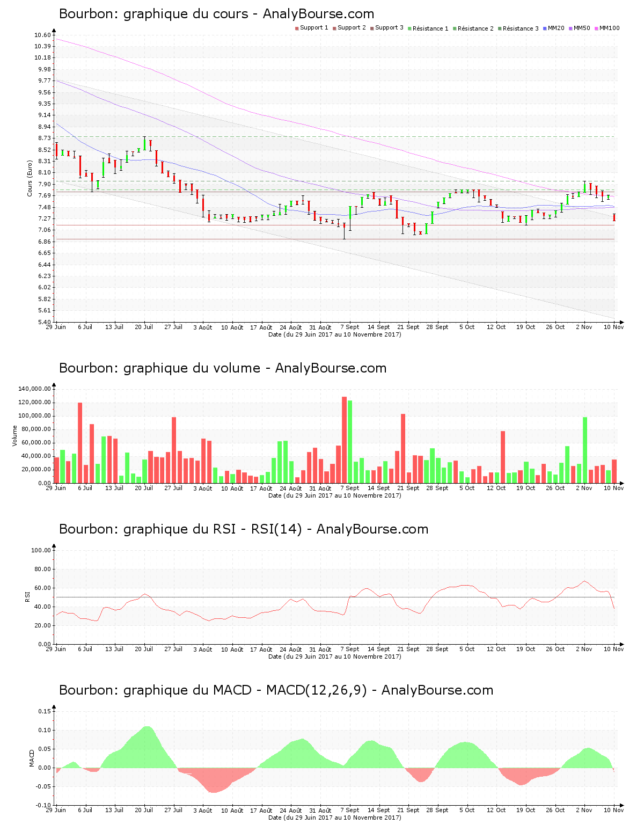This screenshot has height=832, width=644.
Task: Click the '7.69' value on price axis
Action: (44, 196)
